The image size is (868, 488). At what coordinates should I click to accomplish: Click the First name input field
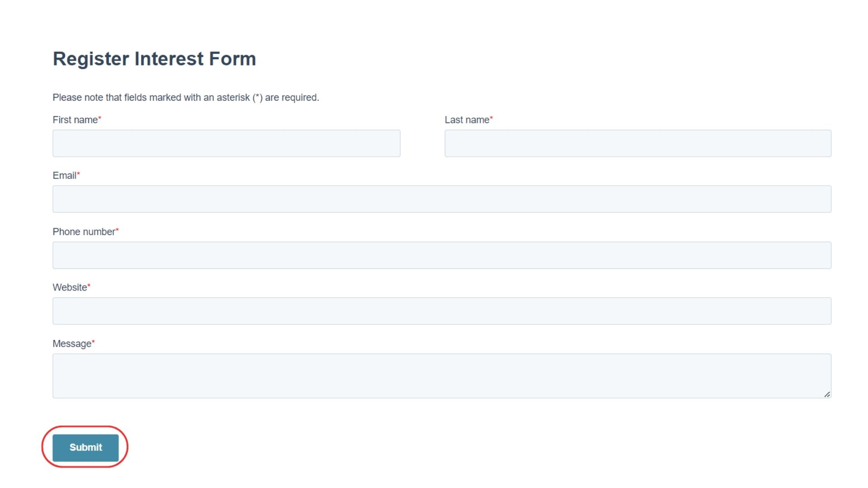(226, 143)
